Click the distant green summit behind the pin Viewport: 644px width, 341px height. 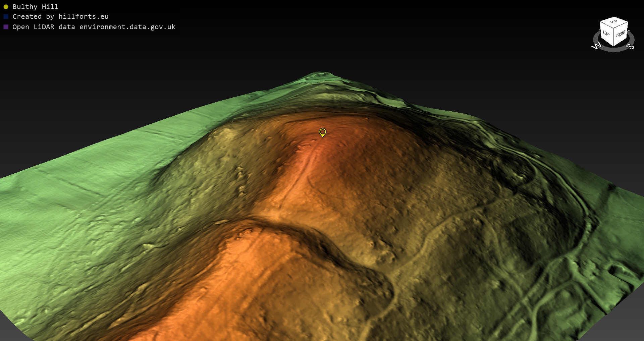[x=320, y=75]
